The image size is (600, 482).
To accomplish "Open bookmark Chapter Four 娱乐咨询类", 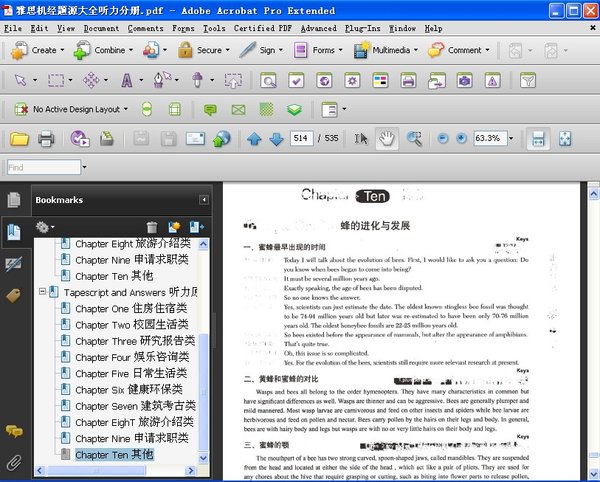I will pyautogui.click(x=131, y=357).
